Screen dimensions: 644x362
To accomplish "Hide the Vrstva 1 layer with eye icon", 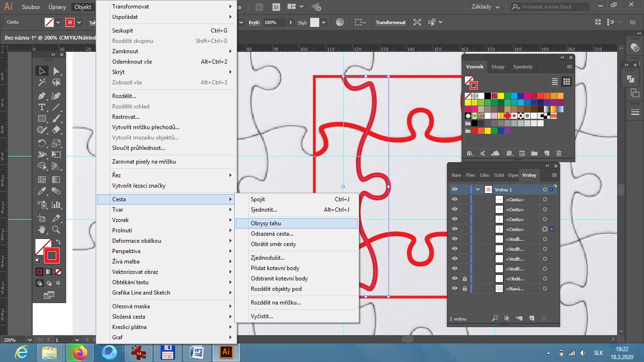I will pyautogui.click(x=454, y=189).
